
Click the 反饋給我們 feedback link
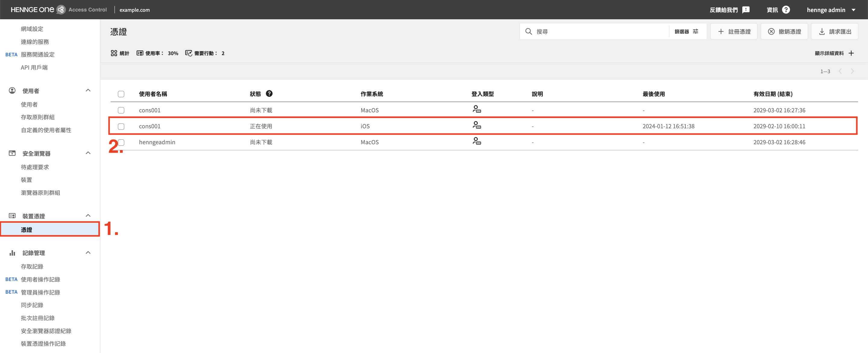pos(724,10)
